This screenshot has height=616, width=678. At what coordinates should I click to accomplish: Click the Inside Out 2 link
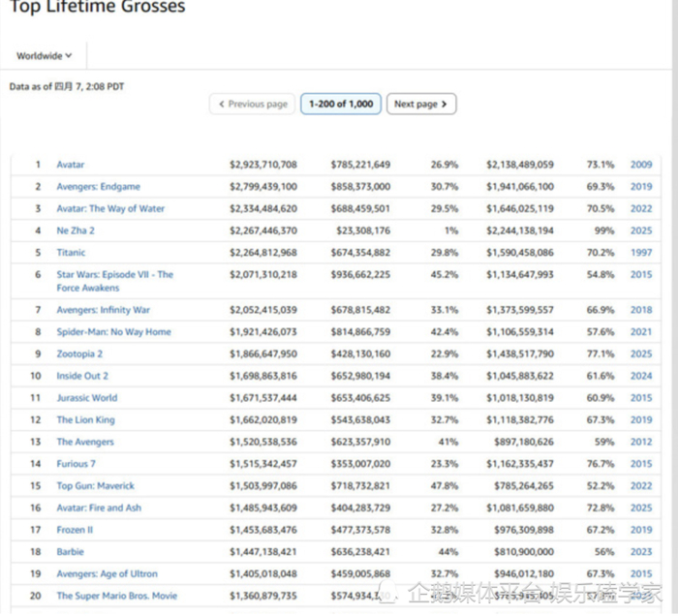click(x=82, y=376)
